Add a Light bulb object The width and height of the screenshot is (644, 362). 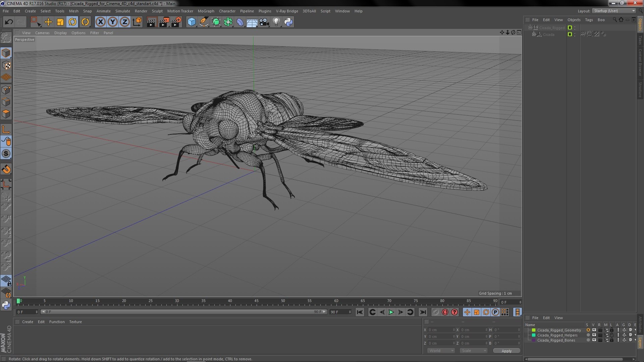(x=276, y=22)
